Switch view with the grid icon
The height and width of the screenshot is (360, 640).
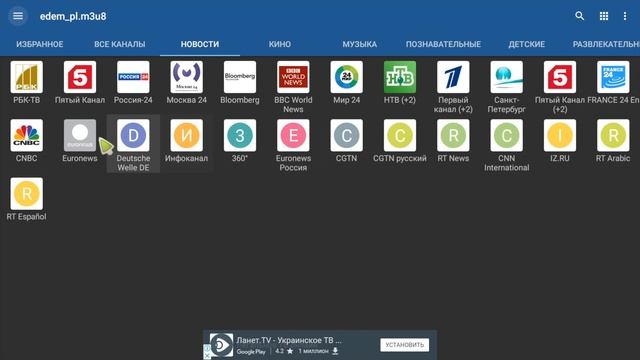pos(604,16)
